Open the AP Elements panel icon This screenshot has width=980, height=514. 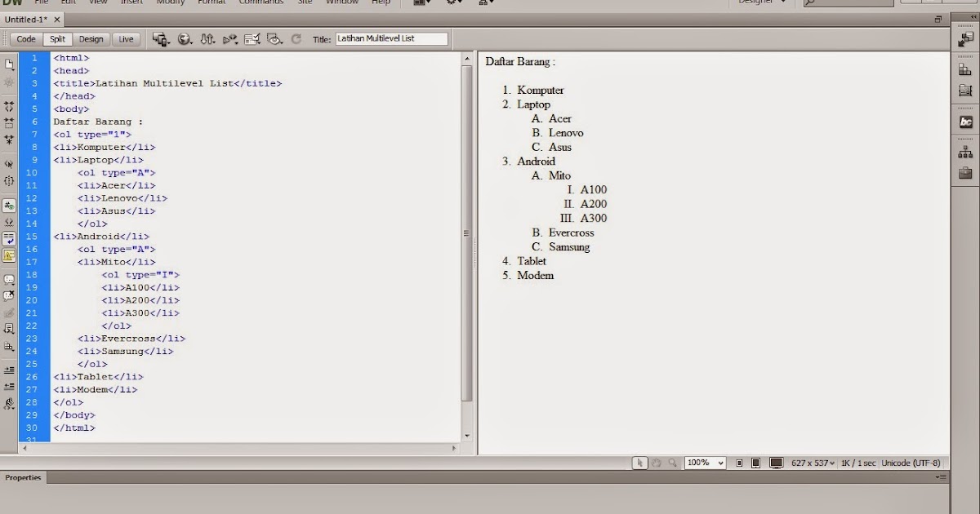click(x=965, y=91)
